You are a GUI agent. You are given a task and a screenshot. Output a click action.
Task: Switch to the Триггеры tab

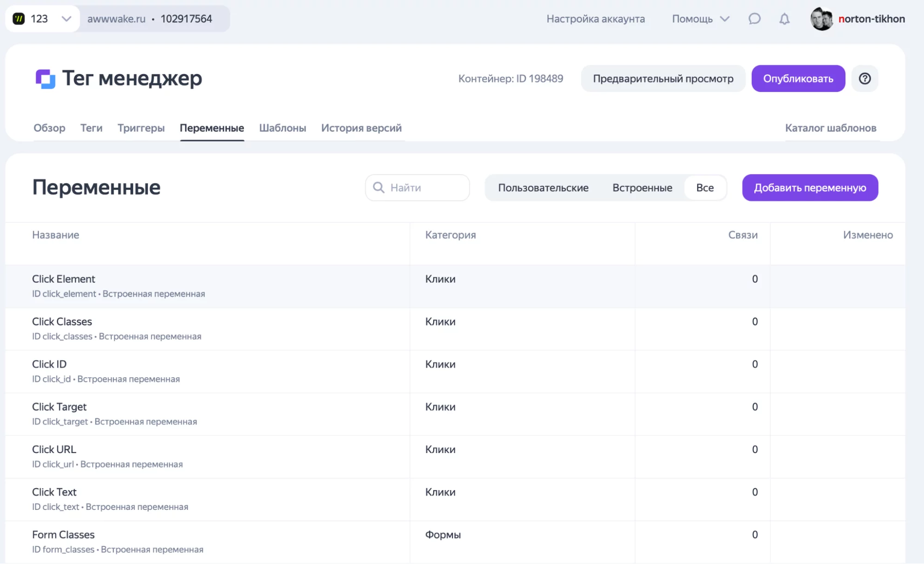click(141, 128)
